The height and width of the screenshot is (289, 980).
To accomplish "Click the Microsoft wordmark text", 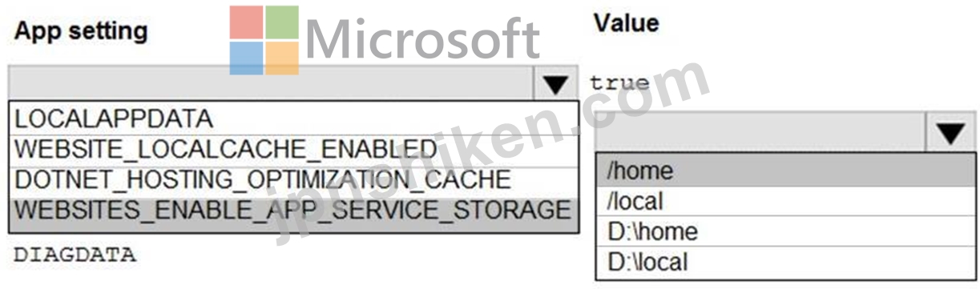I will (x=423, y=40).
